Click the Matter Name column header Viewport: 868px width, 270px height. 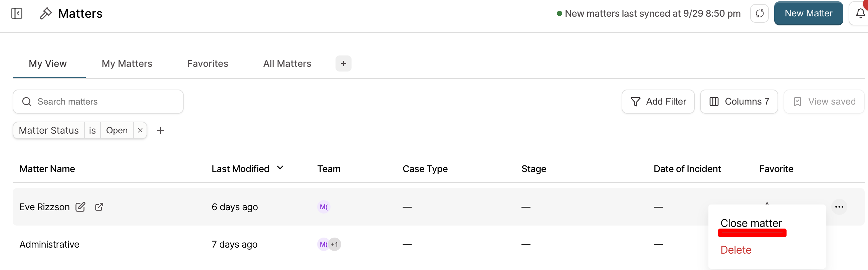[47, 169]
